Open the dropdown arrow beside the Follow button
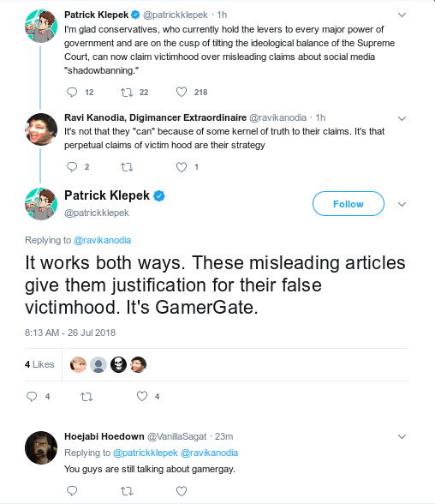Screen dimensions: 435x504 [402, 204]
